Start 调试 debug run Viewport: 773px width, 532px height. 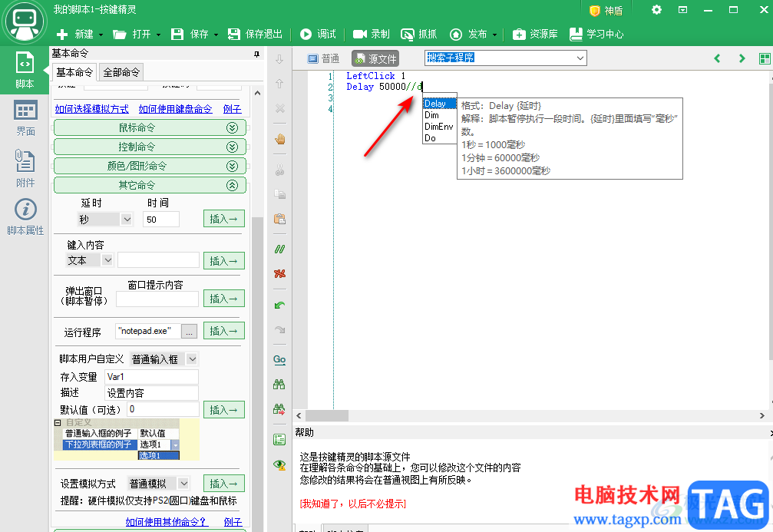pos(318,34)
